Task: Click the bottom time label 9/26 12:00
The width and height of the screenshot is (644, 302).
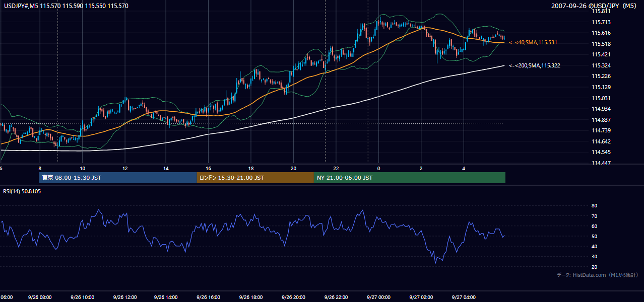Action: [x=124, y=297]
